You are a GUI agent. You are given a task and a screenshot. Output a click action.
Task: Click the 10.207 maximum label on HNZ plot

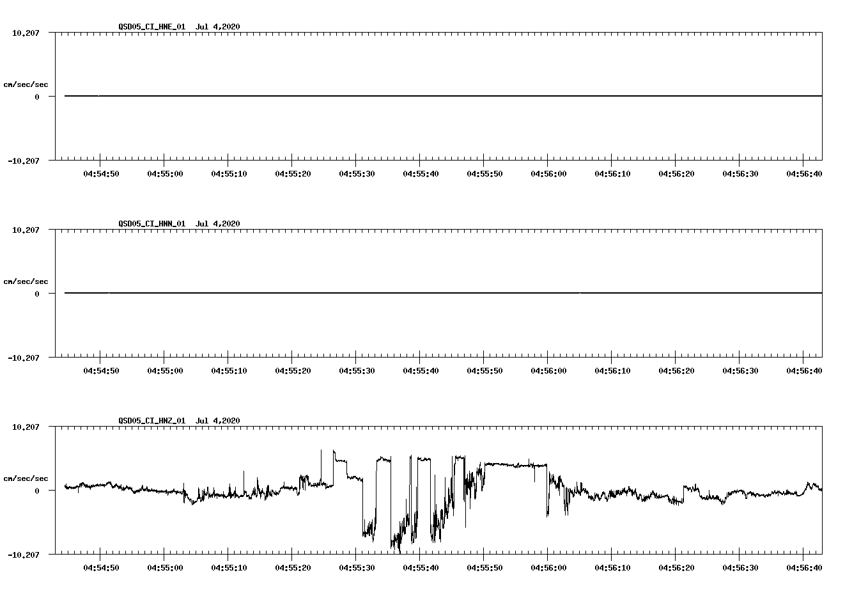click(x=26, y=427)
